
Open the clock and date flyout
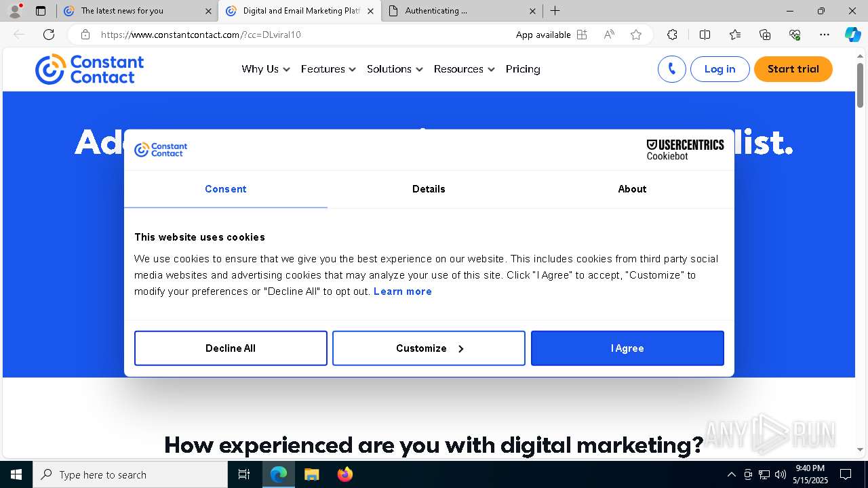(x=810, y=474)
